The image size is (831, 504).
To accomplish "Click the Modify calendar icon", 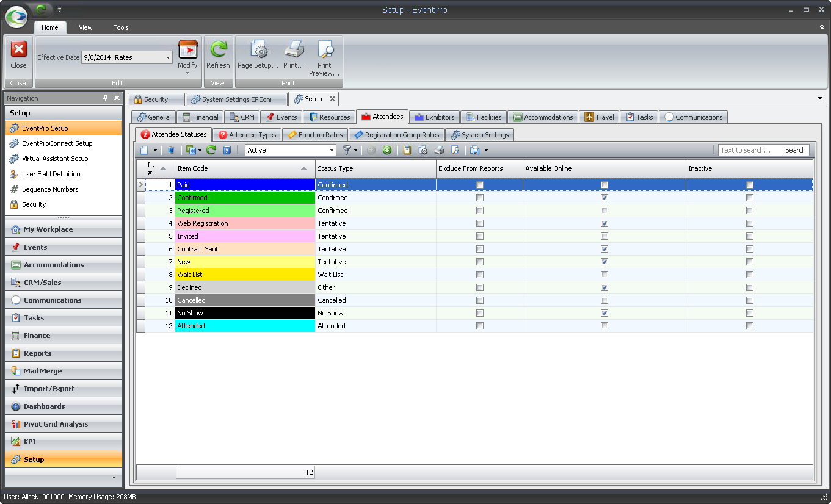I will click(187, 49).
